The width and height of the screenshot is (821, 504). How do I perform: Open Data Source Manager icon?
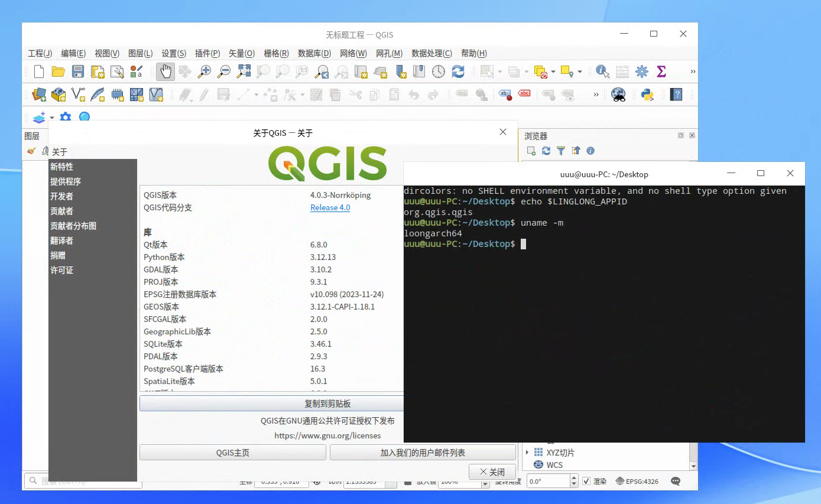click(x=39, y=94)
